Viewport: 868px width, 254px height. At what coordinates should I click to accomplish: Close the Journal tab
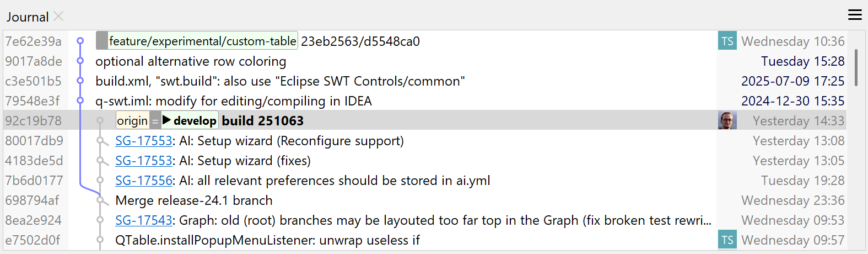(x=58, y=17)
